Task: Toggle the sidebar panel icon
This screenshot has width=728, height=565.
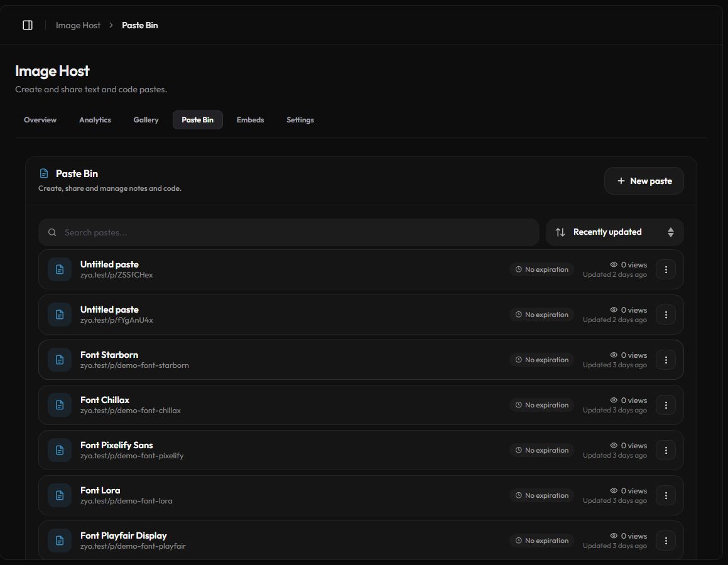Action: coord(28,25)
